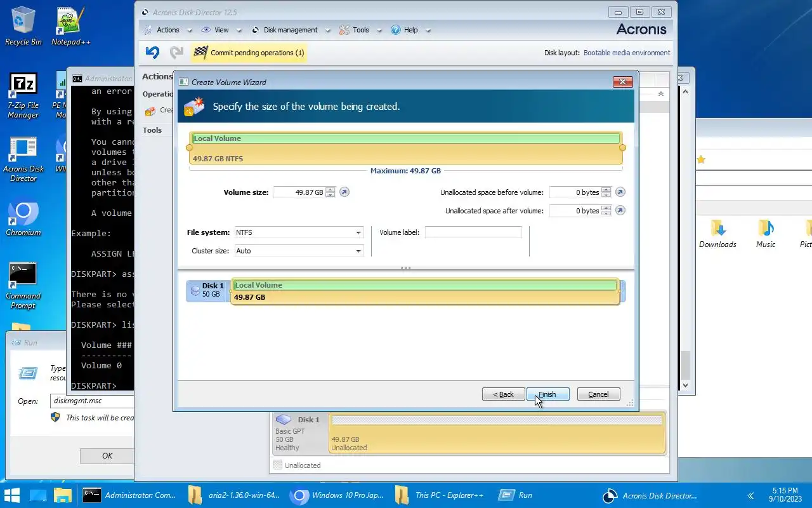Click the Back button in wizard
Screen dimensions: 812x508
coord(504,394)
